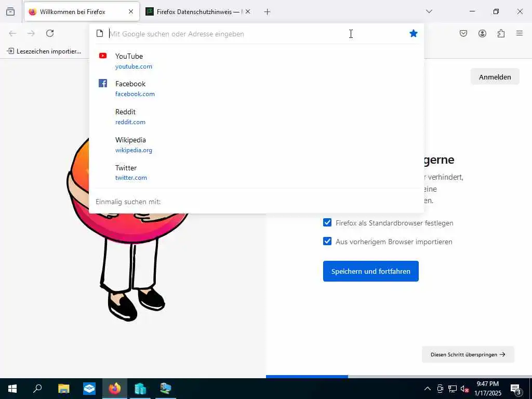Open the hamburger application menu
532x399 pixels.
520,33
